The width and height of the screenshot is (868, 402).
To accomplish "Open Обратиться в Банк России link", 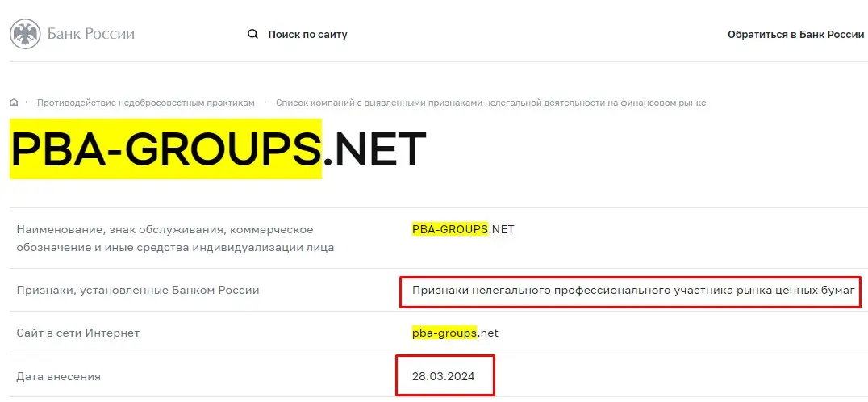I will 795,35.
